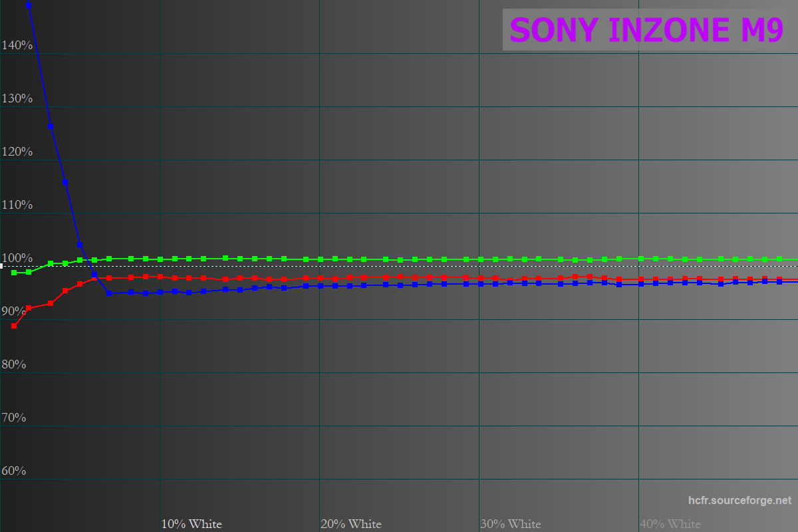The image size is (798, 532).
Task: Select the 20% White horizontal axis label
Action: tap(351, 524)
